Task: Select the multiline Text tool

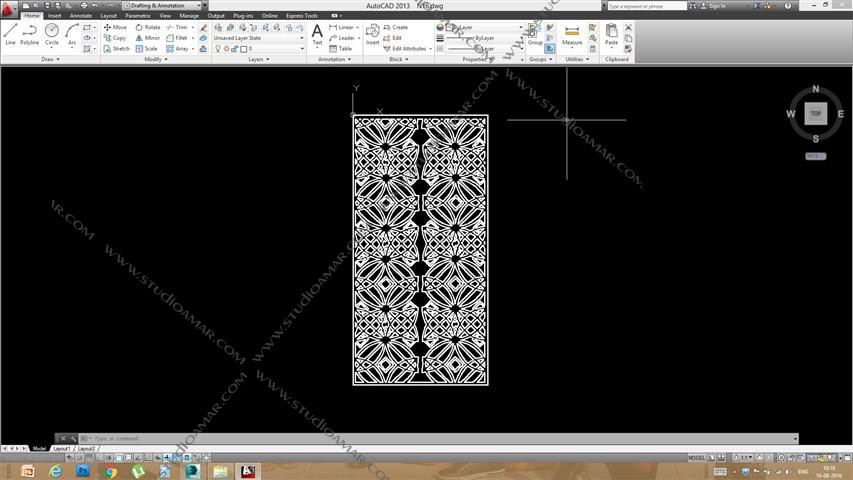Action: point(317,34)
